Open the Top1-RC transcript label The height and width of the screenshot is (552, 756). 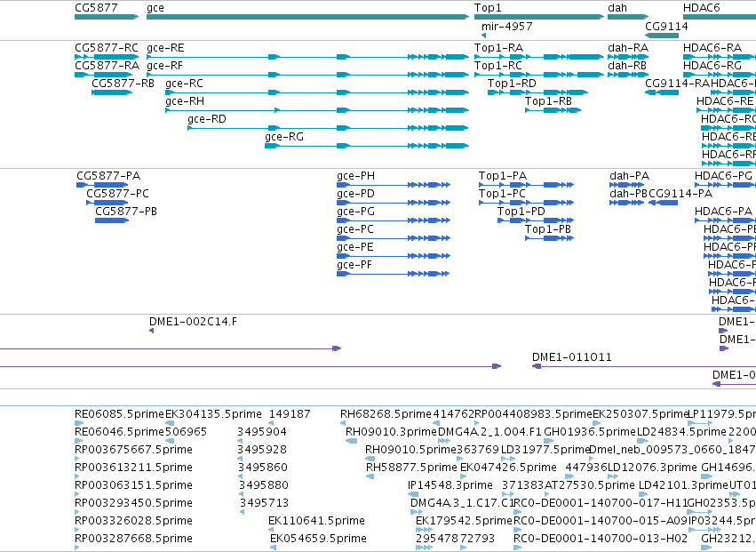[x=498, y=66]
